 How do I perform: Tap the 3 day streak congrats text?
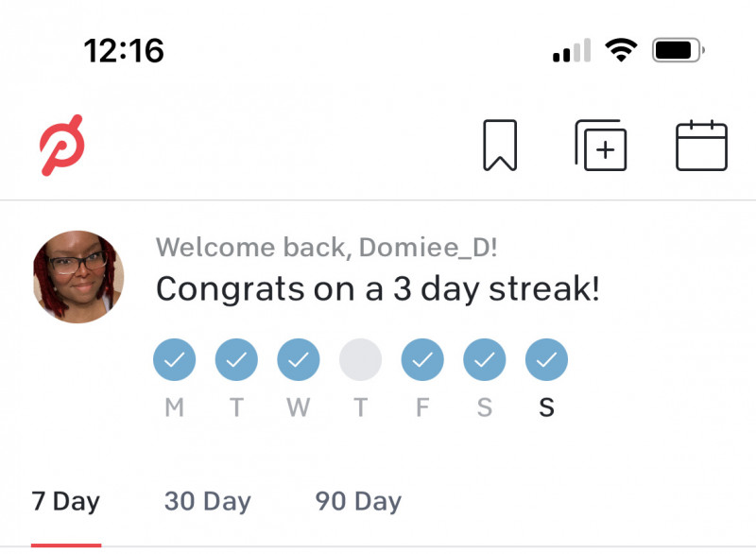378,288
